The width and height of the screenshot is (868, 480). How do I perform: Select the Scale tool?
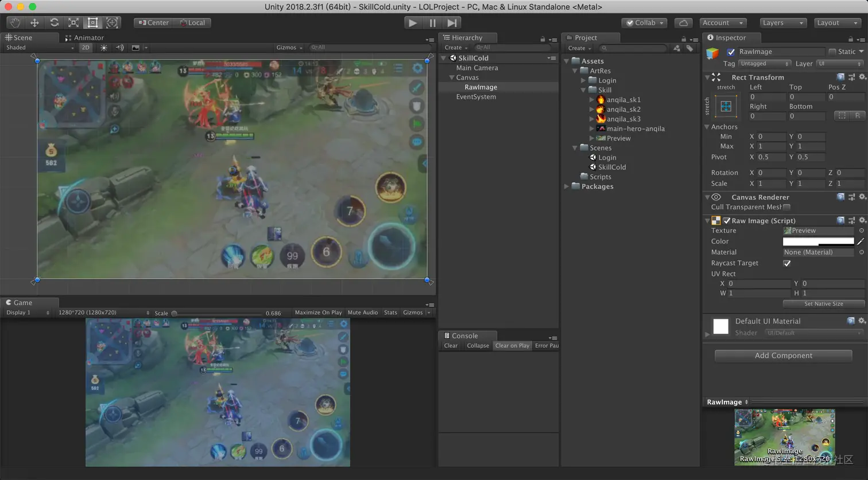coord(73,23)
